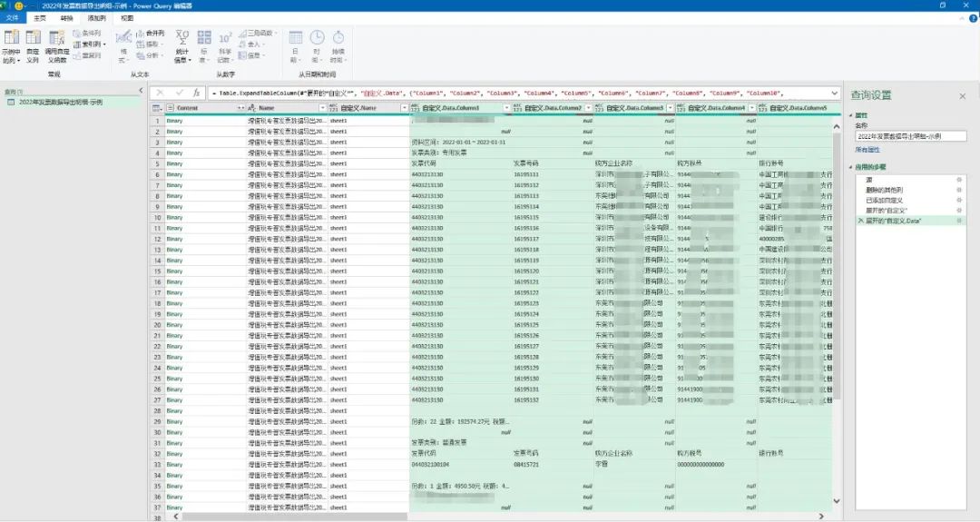This screenshot has height=522, width=980.
Task: Click the Scientific (科学记数) icon
Action: click(225, 37)
